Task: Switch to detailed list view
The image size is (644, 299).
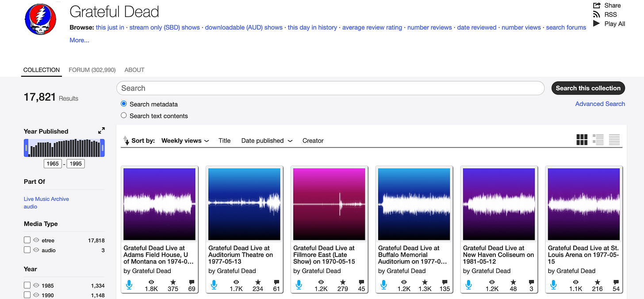Action: coord(598,140)
